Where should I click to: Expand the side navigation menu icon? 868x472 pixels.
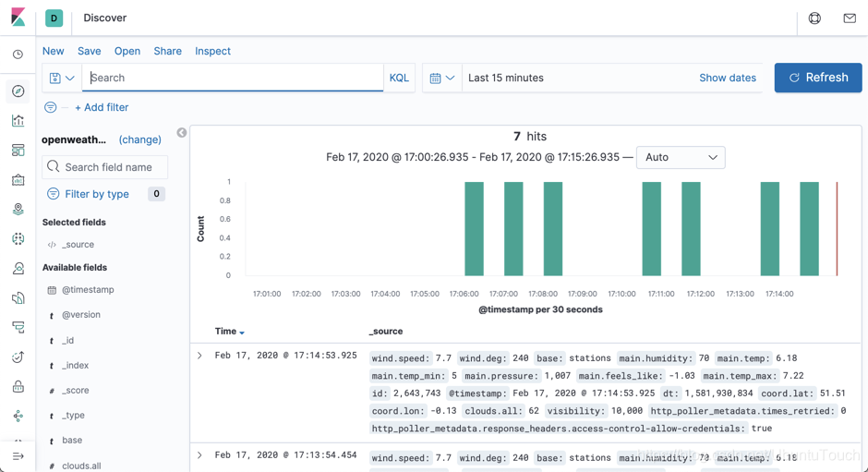(x=18, y=456)
